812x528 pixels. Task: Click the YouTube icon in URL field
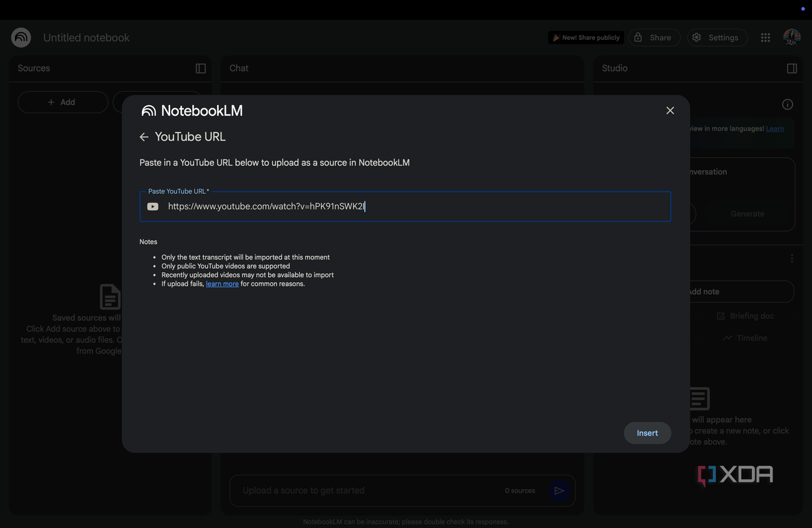[153, 206]
